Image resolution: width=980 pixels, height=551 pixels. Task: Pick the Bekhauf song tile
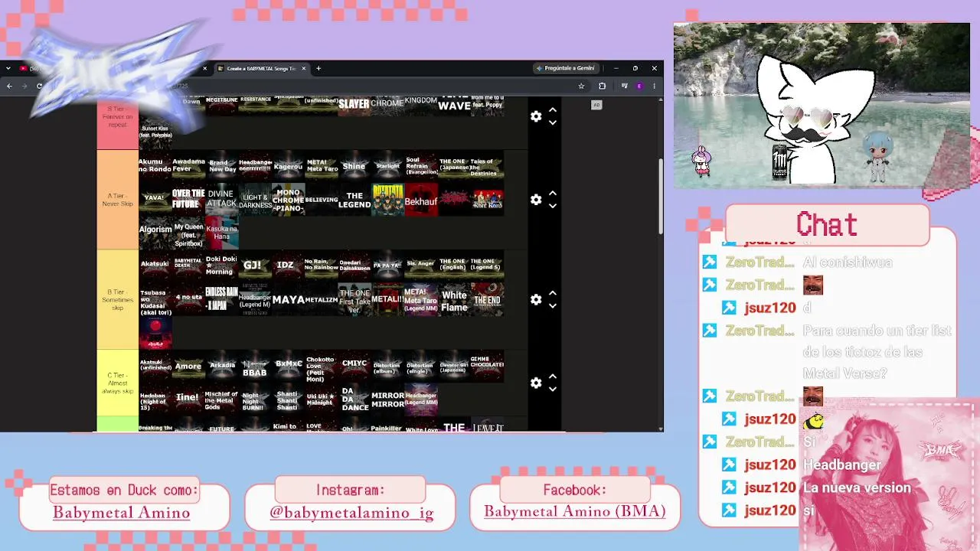pos(421,200)
